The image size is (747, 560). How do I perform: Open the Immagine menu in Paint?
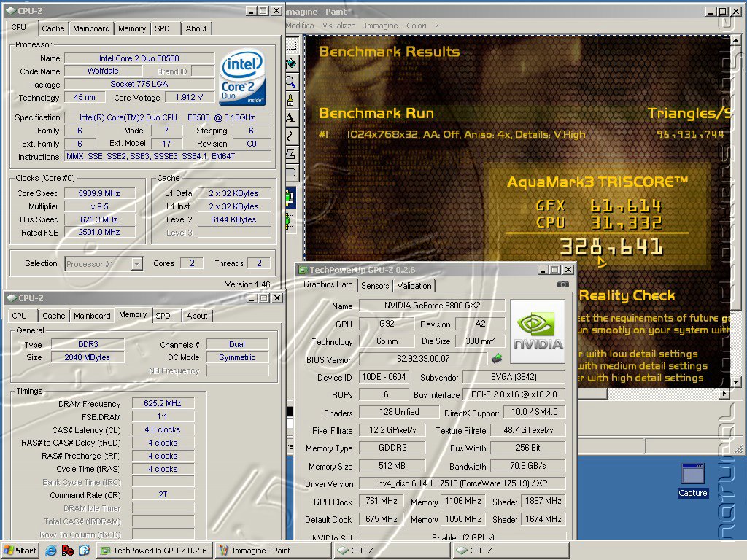pyautogui.click(x=381, y=26)
